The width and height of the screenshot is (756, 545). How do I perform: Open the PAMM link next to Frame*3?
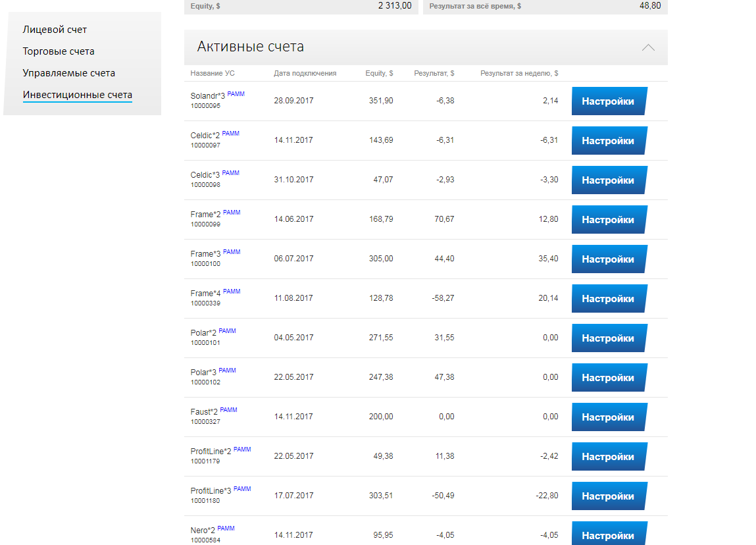click(x=232, y=252)
